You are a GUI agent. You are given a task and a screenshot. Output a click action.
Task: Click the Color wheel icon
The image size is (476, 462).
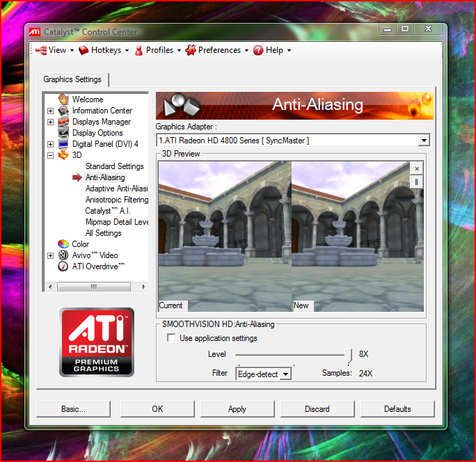point(63,244)
